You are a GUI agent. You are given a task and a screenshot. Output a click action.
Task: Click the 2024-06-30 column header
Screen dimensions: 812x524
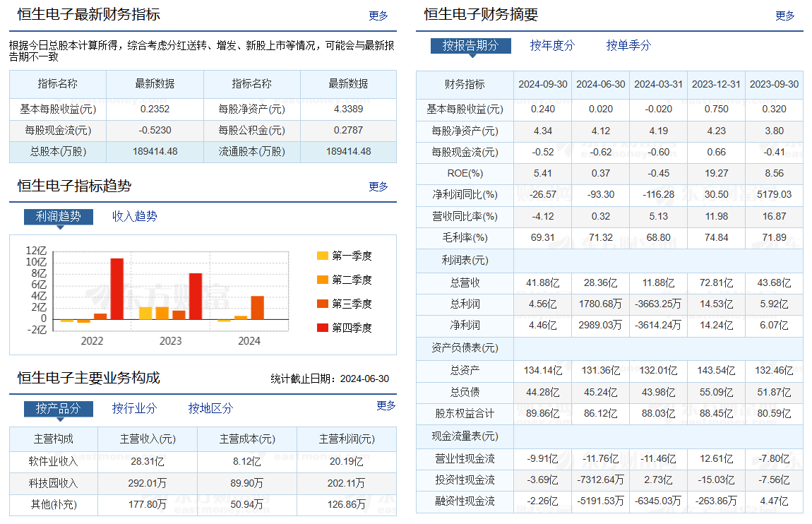[x=601, y=85]
